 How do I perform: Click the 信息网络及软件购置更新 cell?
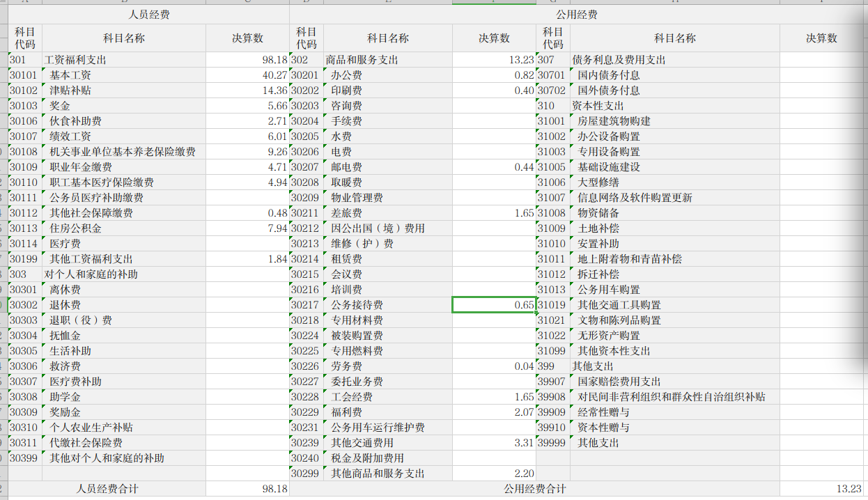pyautogui.click(x=674, y=198)
